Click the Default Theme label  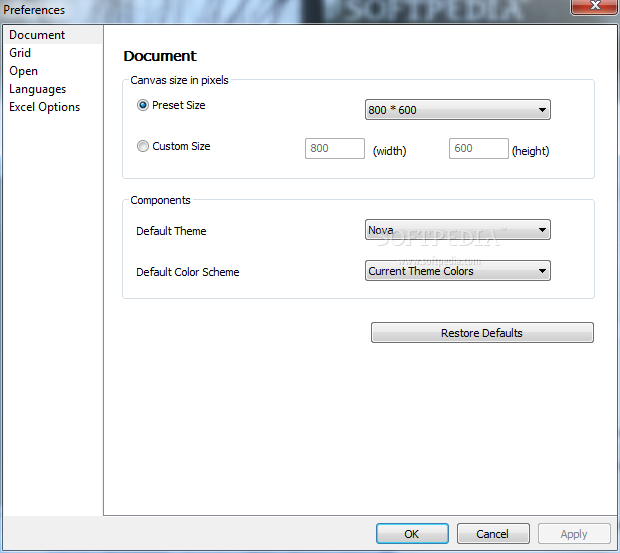(171, 231)
